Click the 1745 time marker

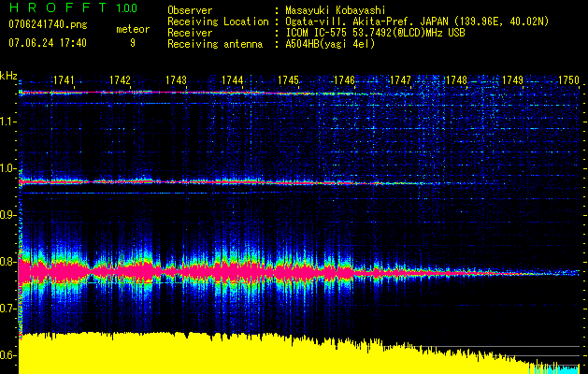(288, 81)
